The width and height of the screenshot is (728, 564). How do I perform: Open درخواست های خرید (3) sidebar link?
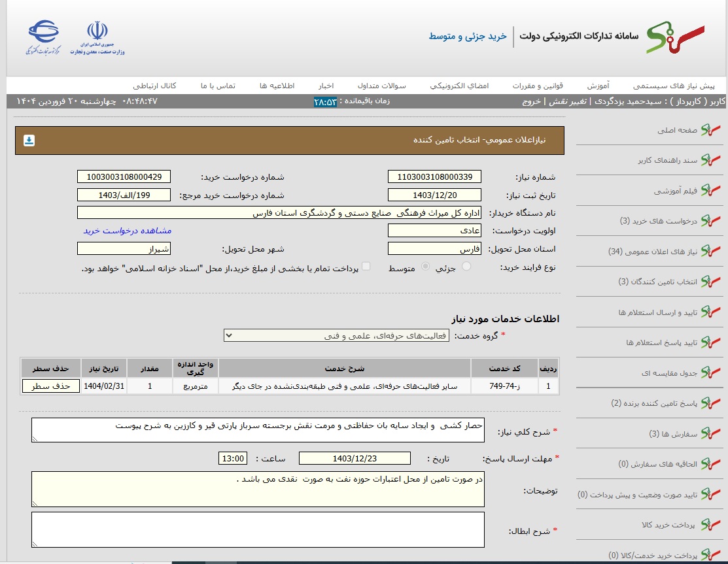pyautogui.click(x=659, y=221)
